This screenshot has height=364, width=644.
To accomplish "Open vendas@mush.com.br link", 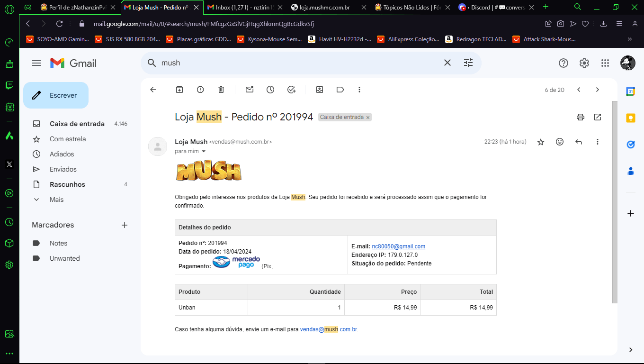I will (x=329, y=329).
